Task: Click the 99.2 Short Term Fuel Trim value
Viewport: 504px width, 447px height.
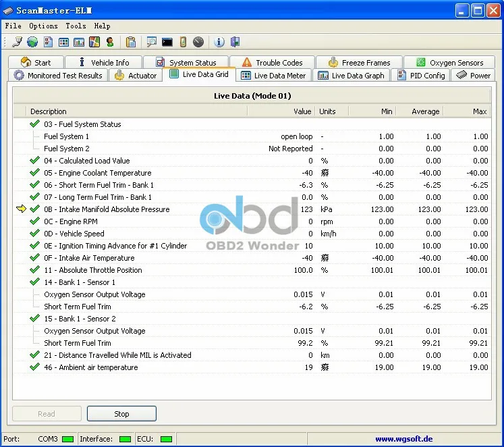Action: 305,343
